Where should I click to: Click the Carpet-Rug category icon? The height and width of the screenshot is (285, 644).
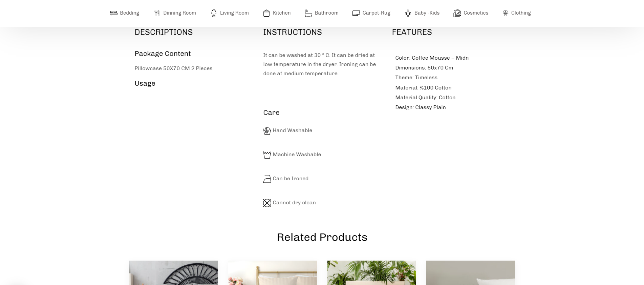point(356,13)
